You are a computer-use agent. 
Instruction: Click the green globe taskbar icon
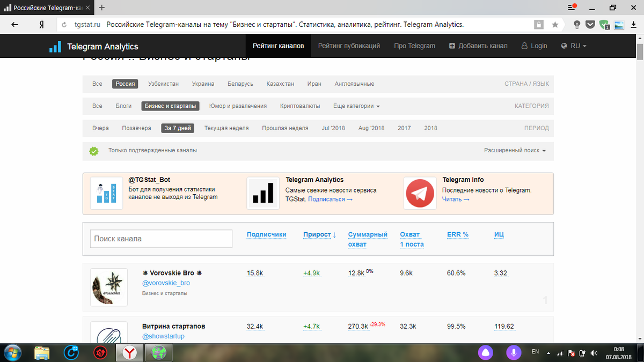click(159, 352)
